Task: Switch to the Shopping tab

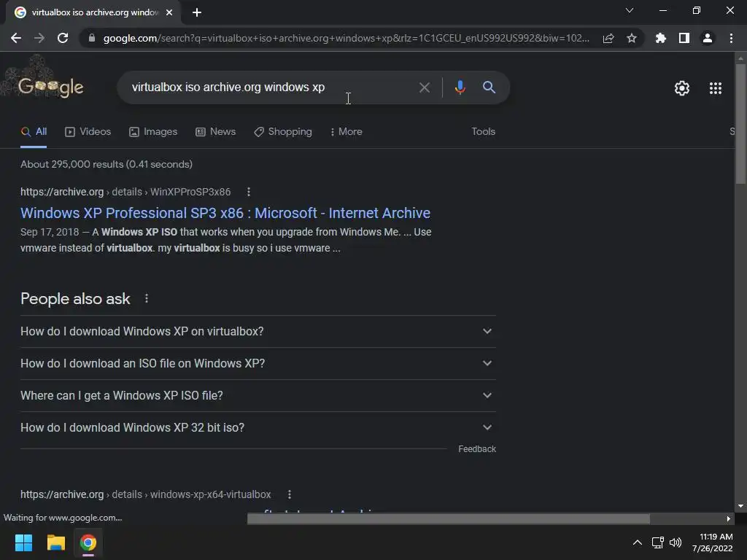Action: [283, 132]
